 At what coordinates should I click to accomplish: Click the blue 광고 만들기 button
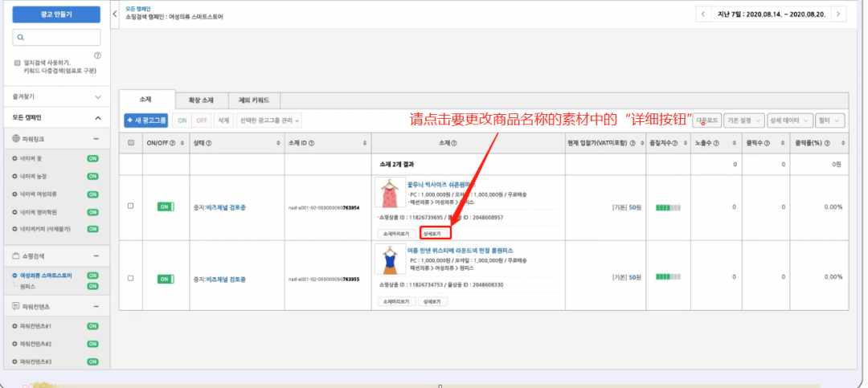click(56, 14)
